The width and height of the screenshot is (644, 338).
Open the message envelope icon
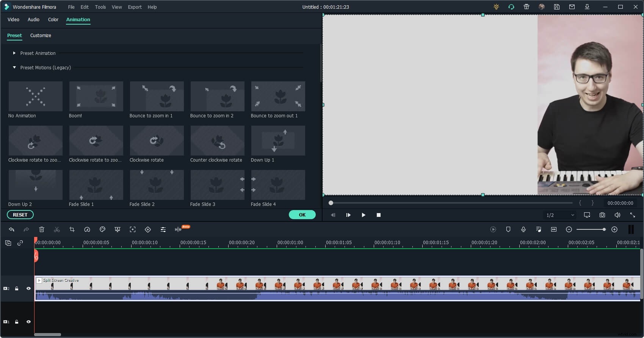click(x=572, y=7)
